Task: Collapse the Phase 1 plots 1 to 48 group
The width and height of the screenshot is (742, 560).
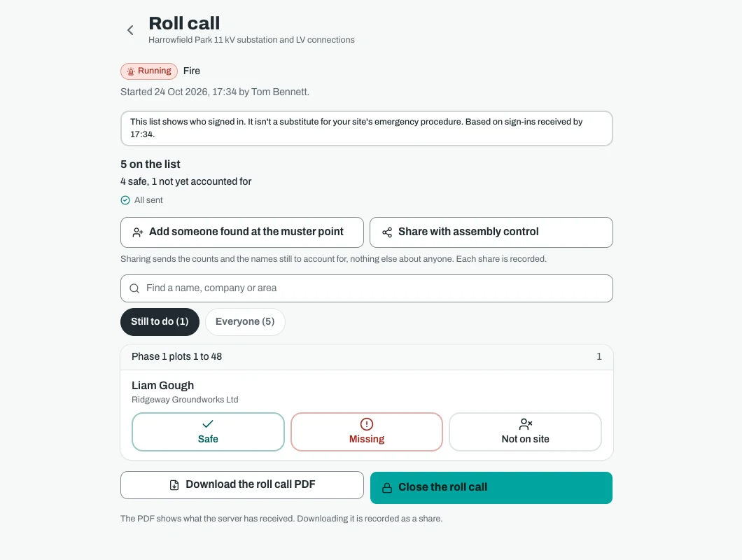Action: click(367, 357)
